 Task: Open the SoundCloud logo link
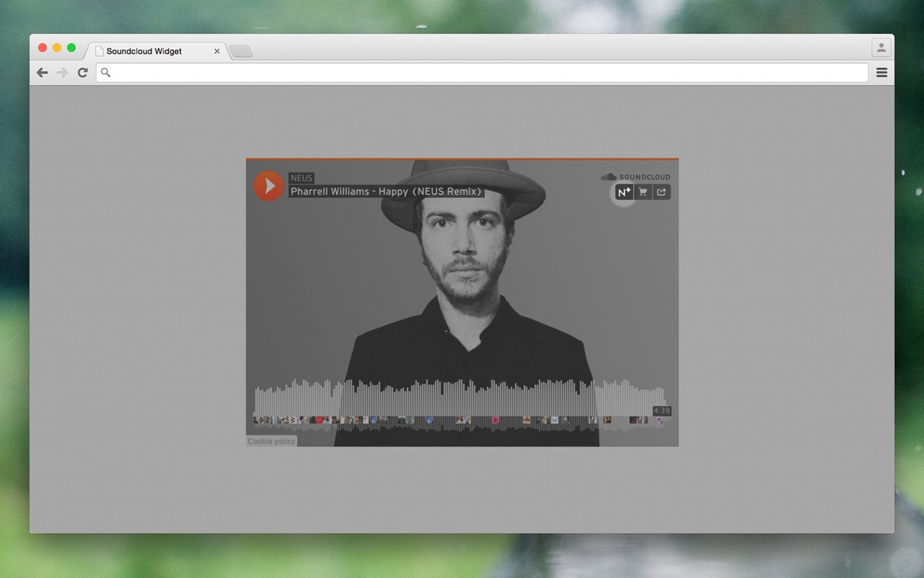[635, 177]
